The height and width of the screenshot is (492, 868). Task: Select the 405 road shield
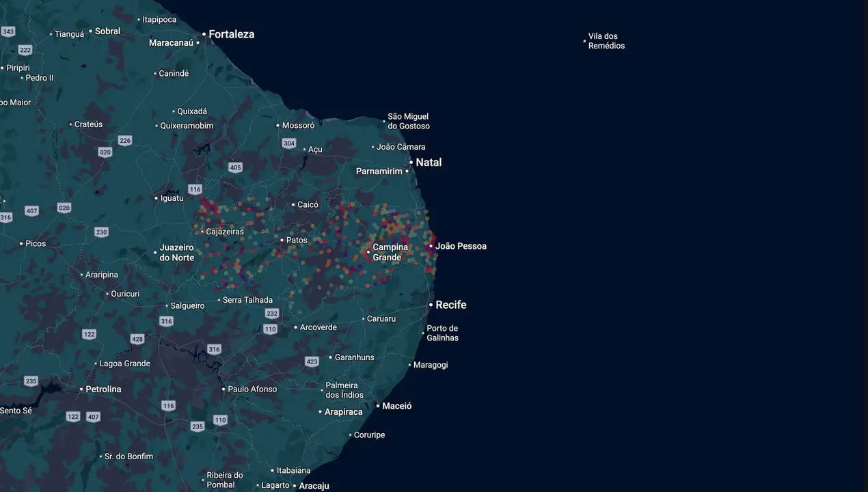[x=236, y=167]
